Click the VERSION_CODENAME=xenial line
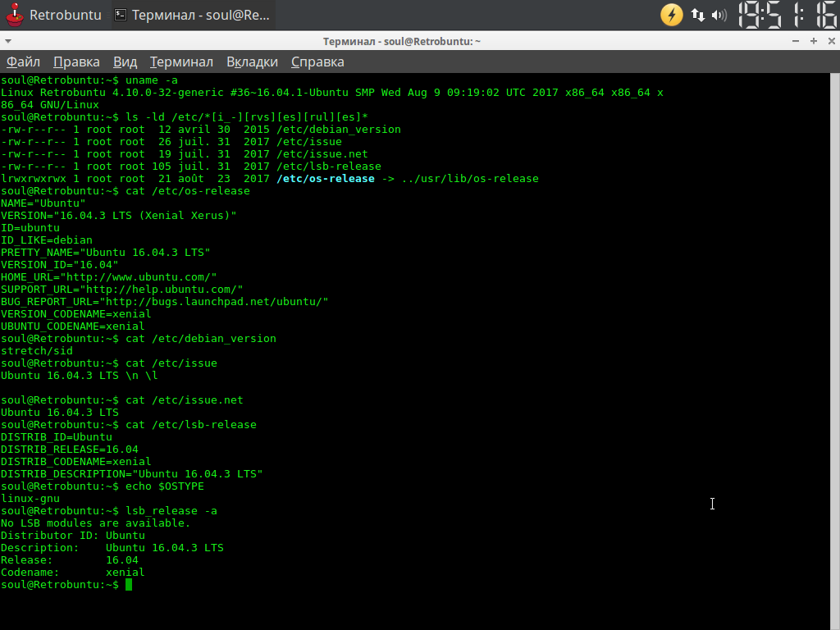840x630 pixels. pyautogui.click(x=76, y=314)
